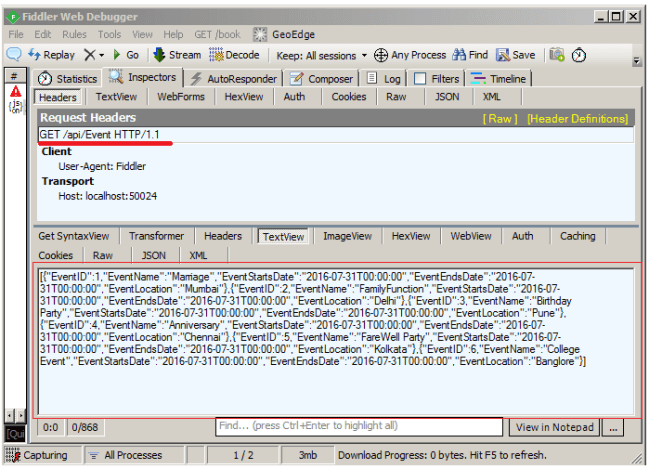Click the camera screenshot icon
This screenshot has height=469, width=650.
pyautogui.click(x=557, y=55)
